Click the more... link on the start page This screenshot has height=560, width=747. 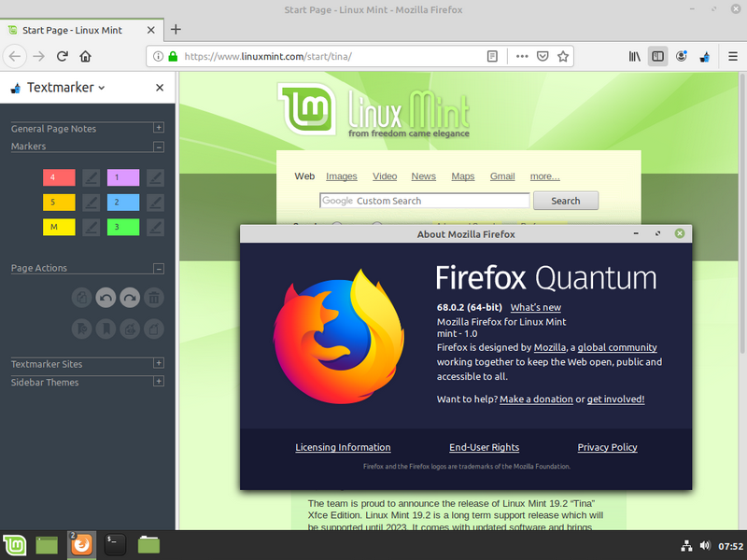(545, 176)
